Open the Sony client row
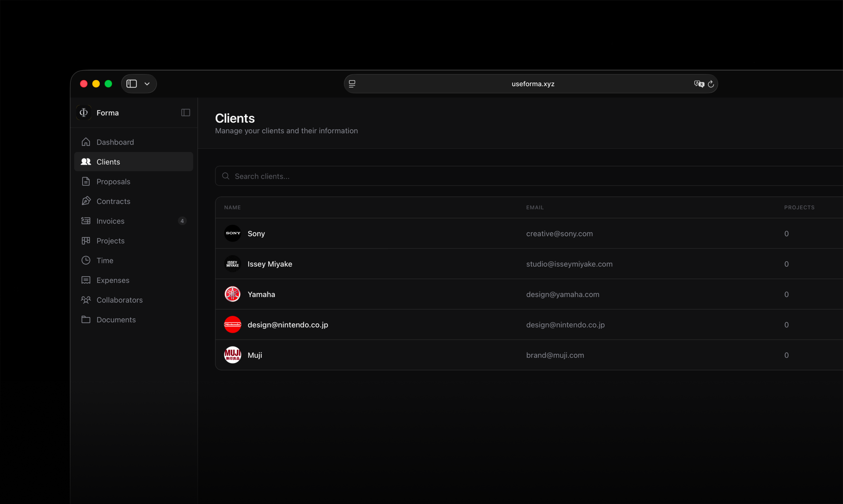This screenshot has height=504, width=843. pyautogui.click(x=256, y=234)
